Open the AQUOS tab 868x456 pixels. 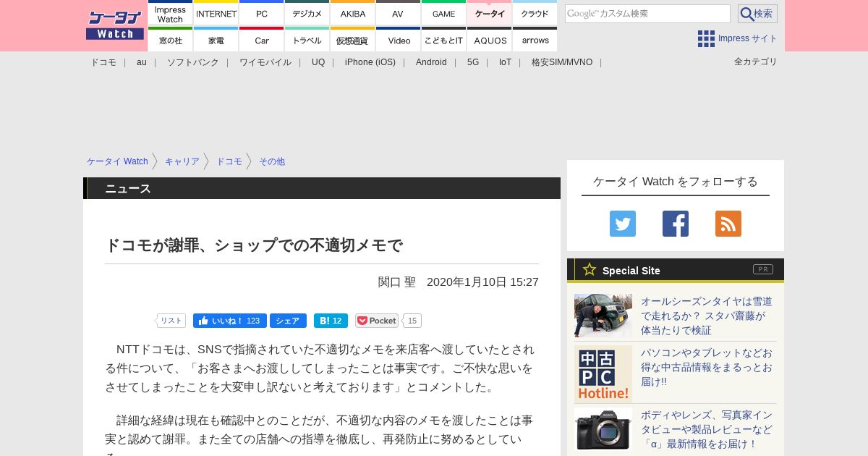[x=490, y=40]
